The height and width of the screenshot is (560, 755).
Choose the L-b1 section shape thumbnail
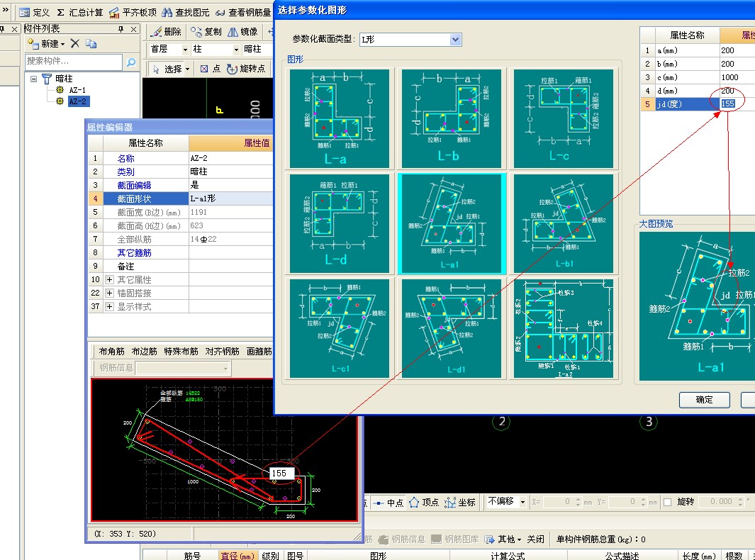[x=564, y=223]
